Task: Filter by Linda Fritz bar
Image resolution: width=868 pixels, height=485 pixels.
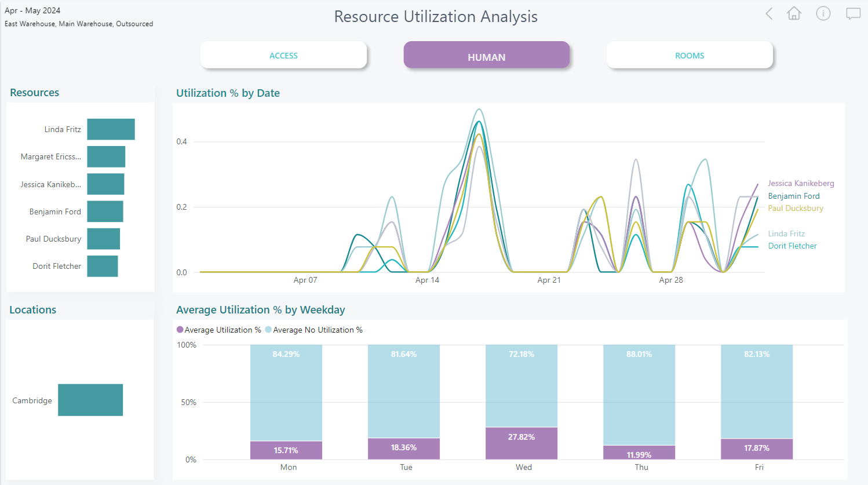Action: point(111,129)
